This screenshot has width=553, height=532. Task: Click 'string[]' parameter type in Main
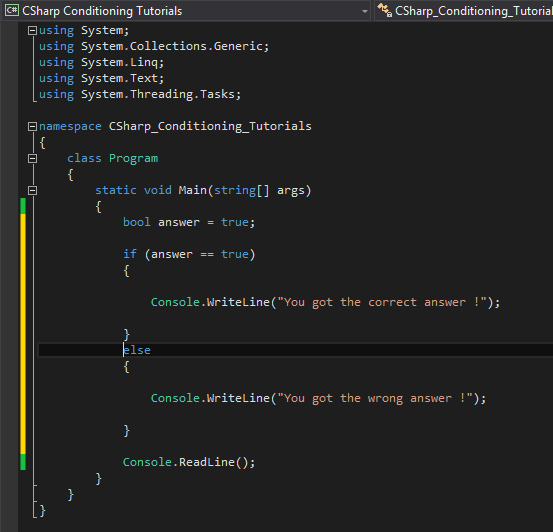[242, 191]
